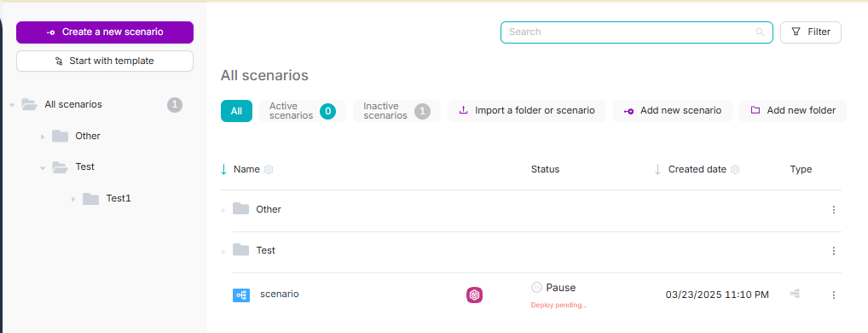Switch to Active scenarios tab

tap(302, 111)
